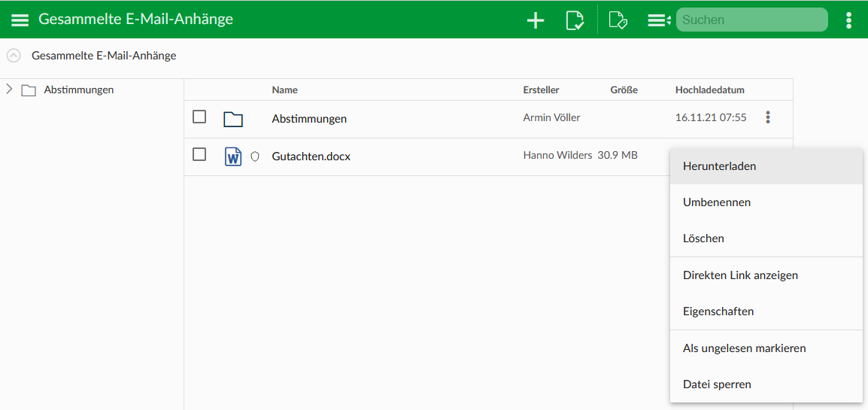Sort by the Größe column header

pyautogui.click(x=624, y=90)
